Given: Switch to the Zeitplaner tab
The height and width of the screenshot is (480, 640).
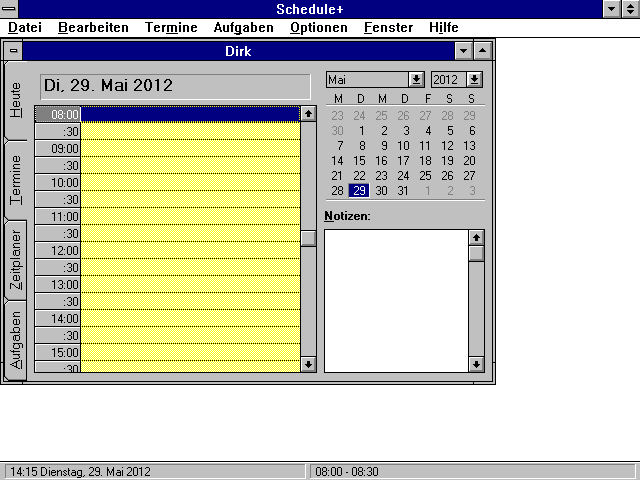Looking at the screenshot, I should tap(16, 261).
